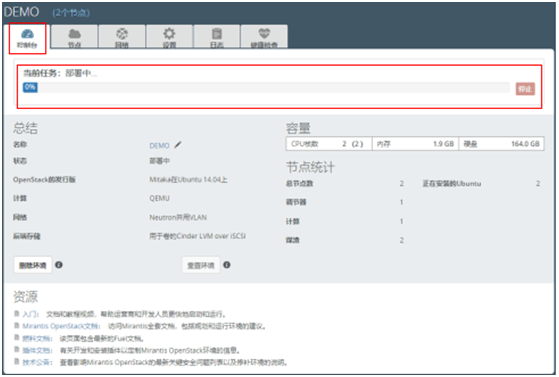Click the OpenStack release label in summary

[44, 179]
